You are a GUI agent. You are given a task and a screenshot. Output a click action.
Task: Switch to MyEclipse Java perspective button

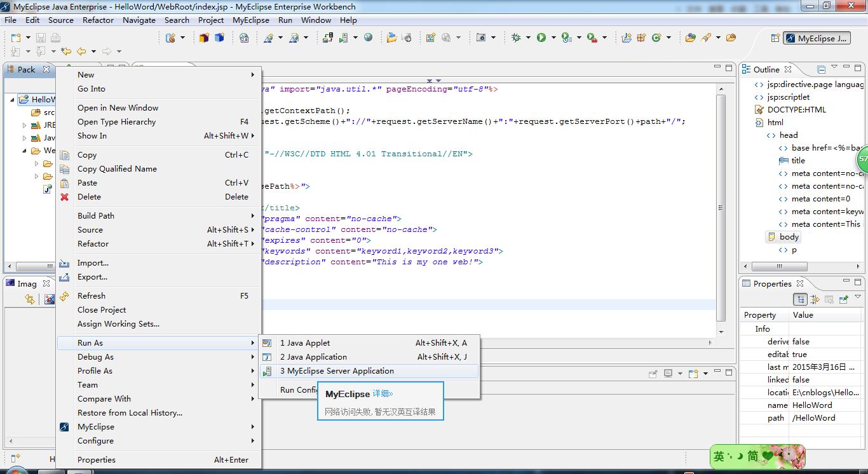coord(817,38)
